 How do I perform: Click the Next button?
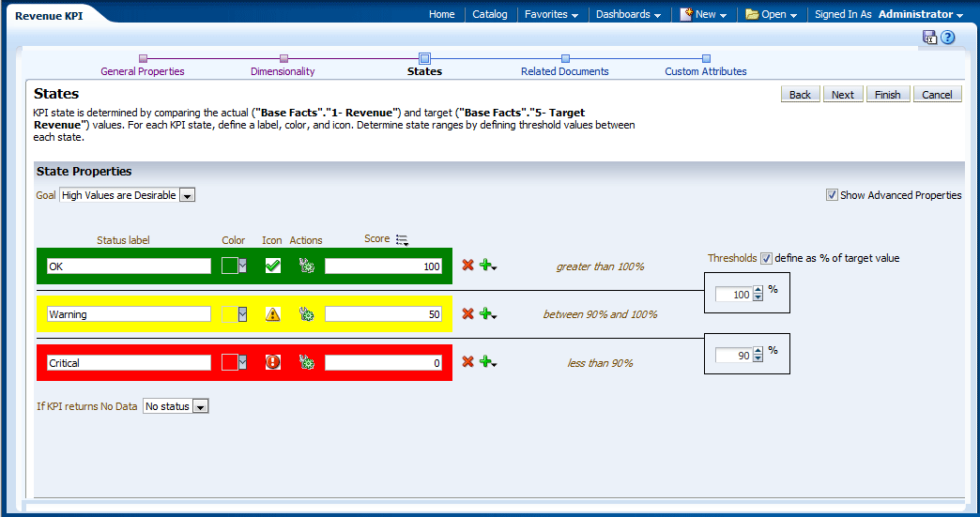coord(842,95)
